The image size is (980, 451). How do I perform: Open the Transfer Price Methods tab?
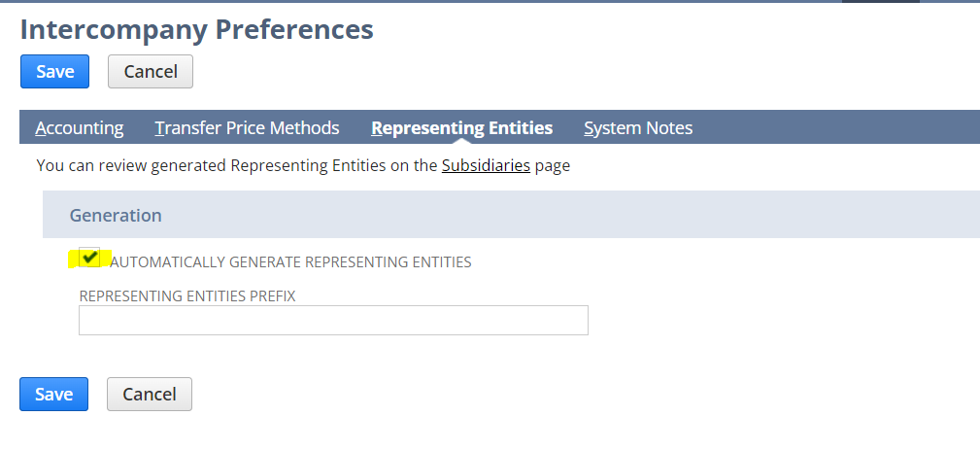[x=247, y=128]
